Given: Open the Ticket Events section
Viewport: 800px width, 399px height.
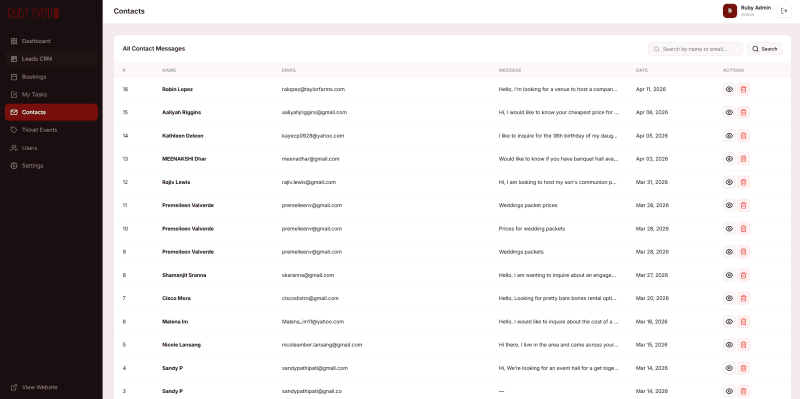Looking at the screenshot, I should pos(51,130).
